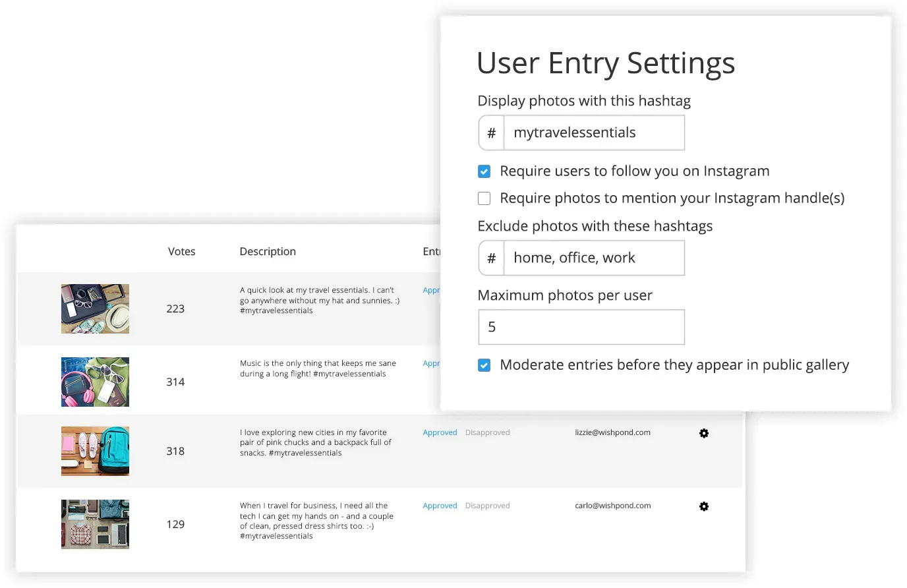
Task: Disapprove the business travel entry
Action: click(487, 506)
